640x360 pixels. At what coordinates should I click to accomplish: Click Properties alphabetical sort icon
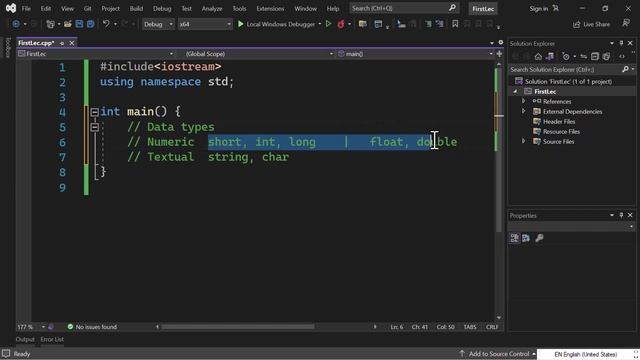tap(526, 238)
